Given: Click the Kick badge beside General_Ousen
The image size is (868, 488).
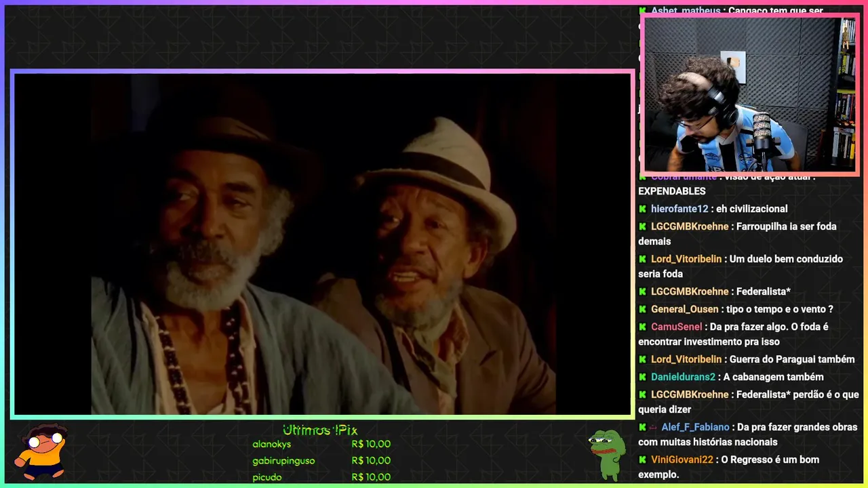Looking at the screenshot, I should tap(642, 309).
